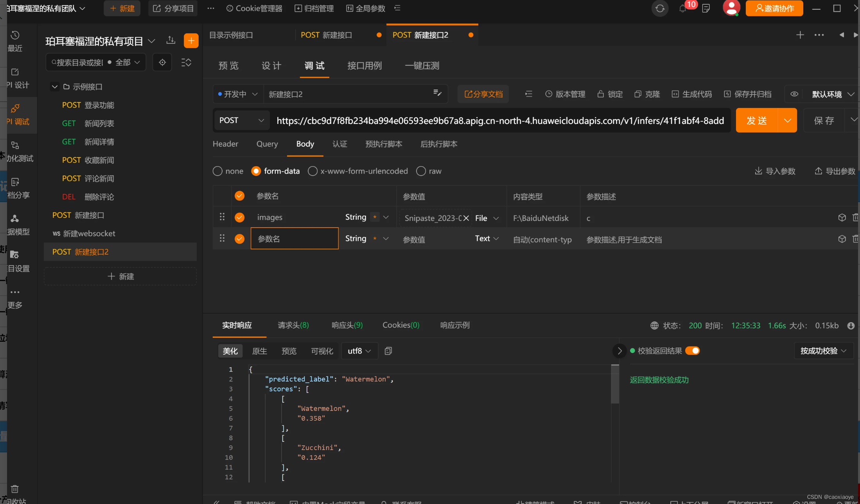Viewport: 860px width, 504px height.
Task: Open the File type dropdown on images row
Action: pos(487,218)
